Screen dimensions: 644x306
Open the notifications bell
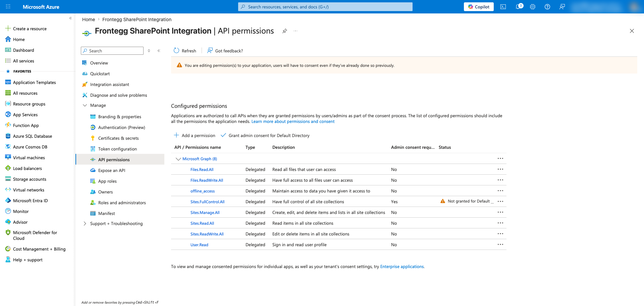point(519,7)
